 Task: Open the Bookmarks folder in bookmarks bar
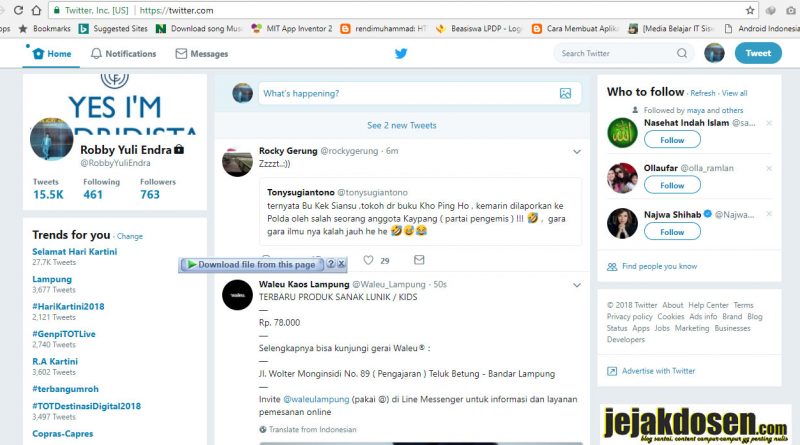pyautogui.click(x=45, y=29)
